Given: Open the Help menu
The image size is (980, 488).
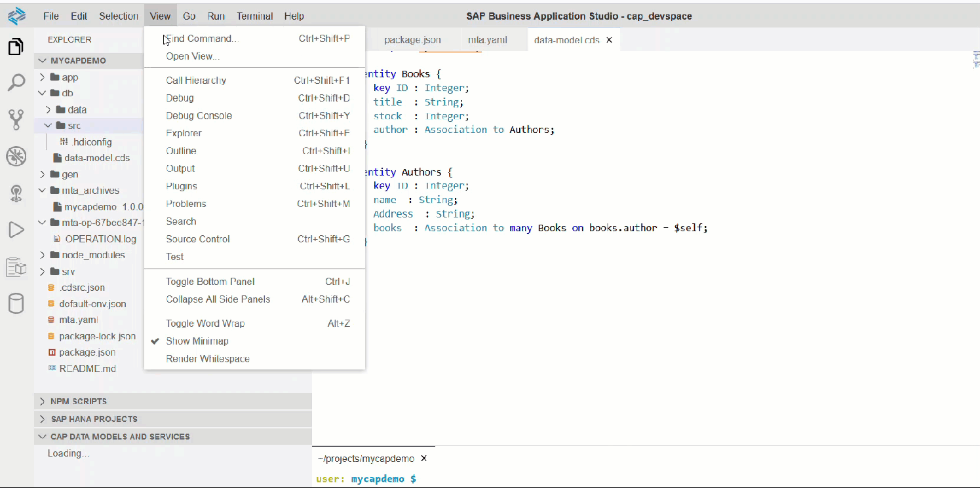Looking at the screenshot, I should click(x=294, y=16).
